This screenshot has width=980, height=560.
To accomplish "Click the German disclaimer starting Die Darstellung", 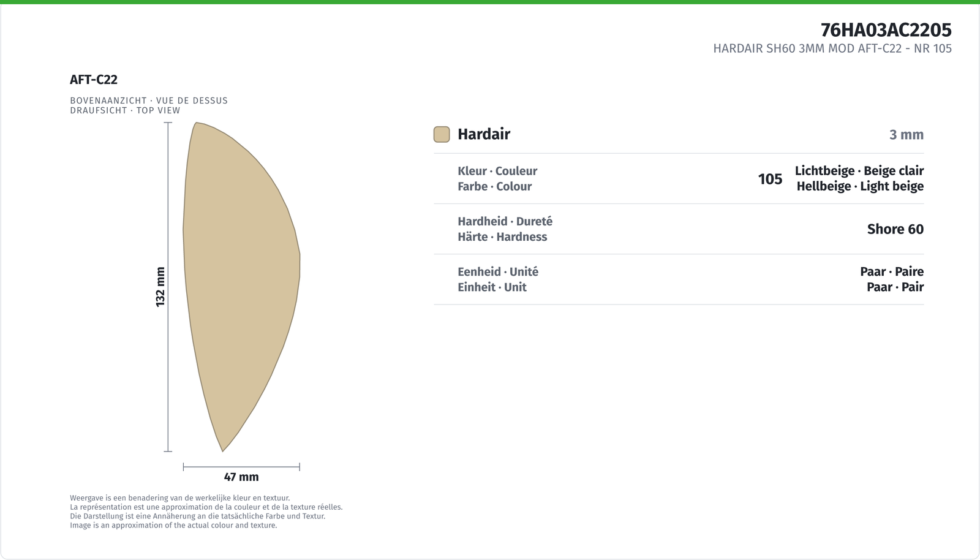I will 197,516.
